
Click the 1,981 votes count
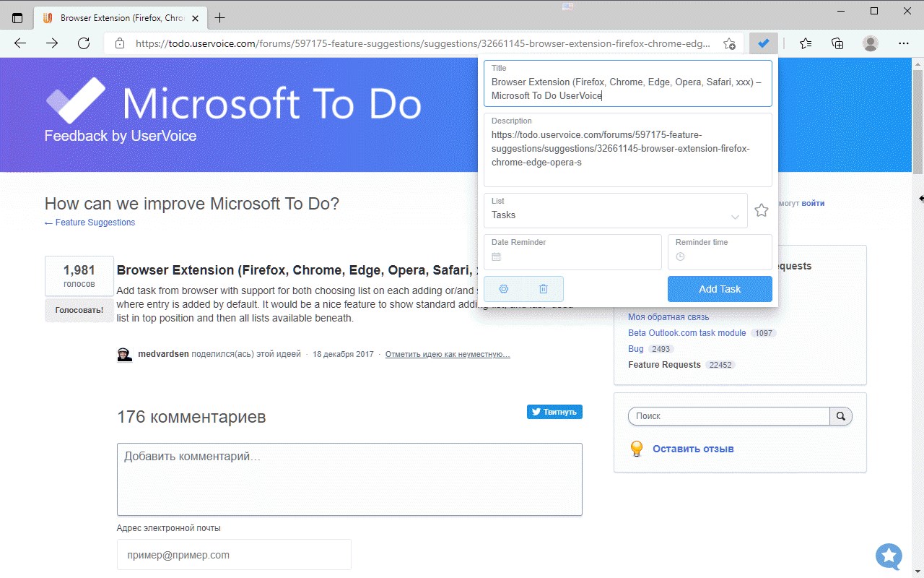click(x=79, y=270)
